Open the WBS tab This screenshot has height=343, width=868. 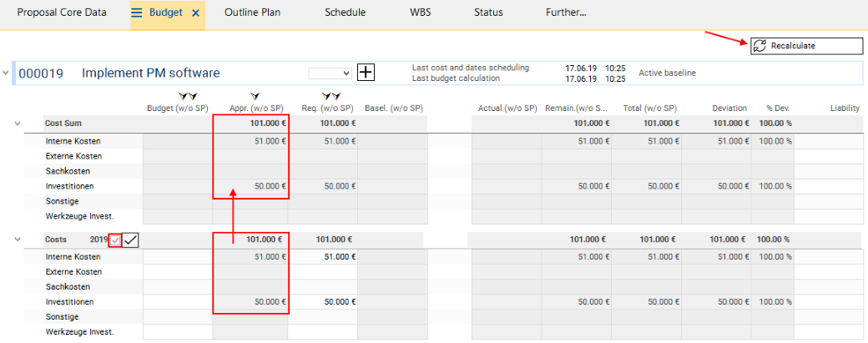[x=421, y=13]
